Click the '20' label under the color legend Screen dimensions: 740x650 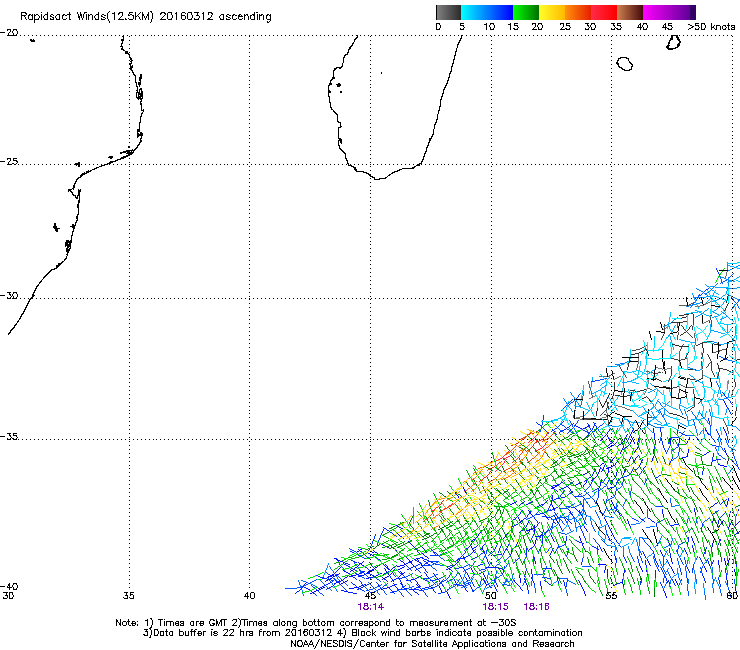pyautogui.click(x=537, y=27)
